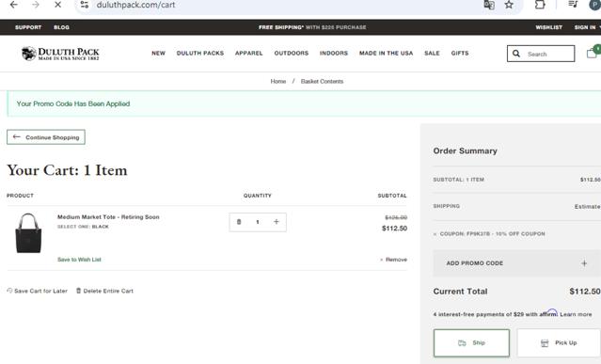The image size is (601, 364).
Task: Expand the ADD PROMO CODE section
Action: [x=516, y=263]
